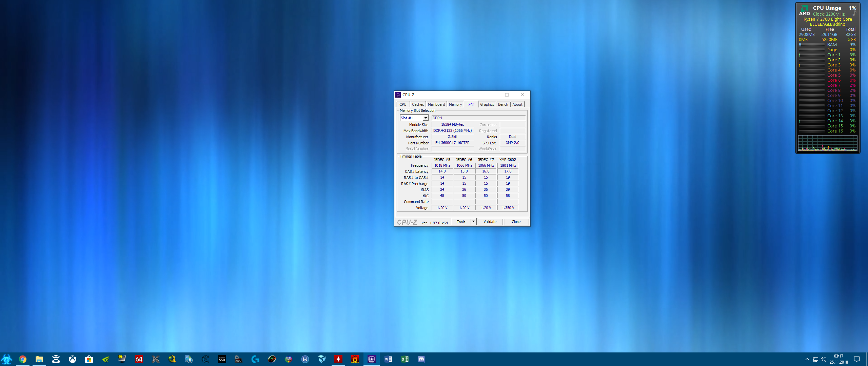The image size is (868, 366).
Task: Launch the Xbox app icon
Action: point(73,359)
